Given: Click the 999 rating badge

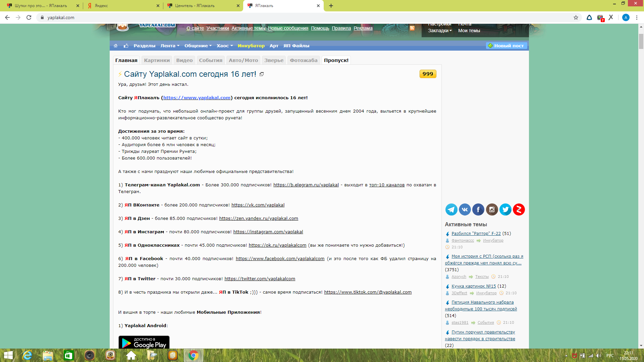Looking at the screenshot, I should [x=428, y=74].
